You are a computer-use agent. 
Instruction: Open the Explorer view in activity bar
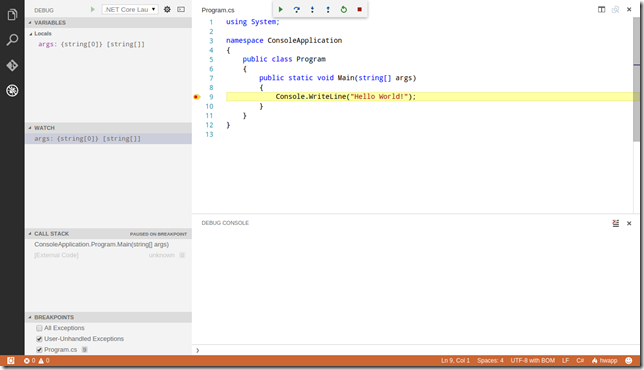pos(12,15)
